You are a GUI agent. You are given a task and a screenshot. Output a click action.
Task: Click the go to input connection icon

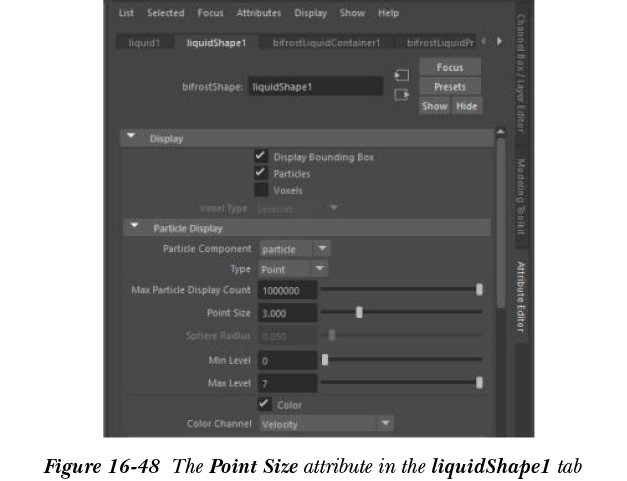pos(402,75)
